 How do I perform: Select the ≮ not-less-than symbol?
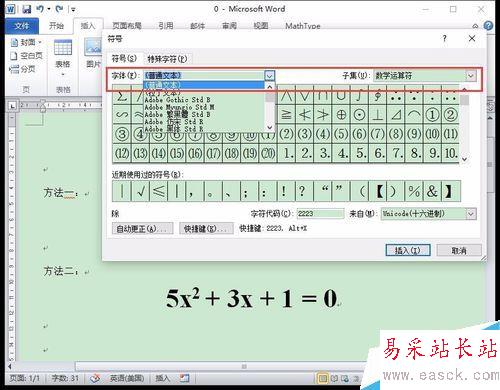pos(304,115)
